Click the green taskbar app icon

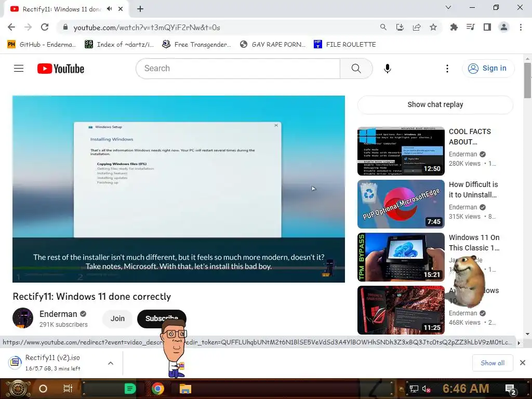(x=130, y=389)
